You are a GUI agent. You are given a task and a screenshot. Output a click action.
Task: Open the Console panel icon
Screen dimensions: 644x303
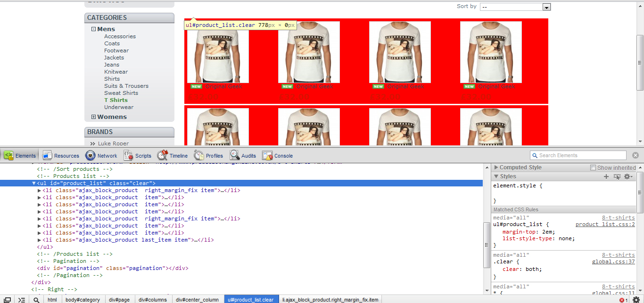click(267, 155)
